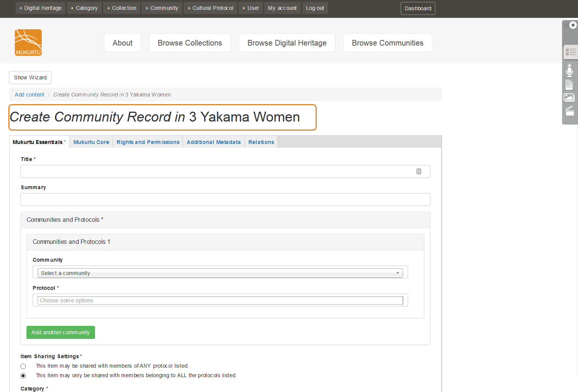Click the document icon in sidebar

click(569, 84)
